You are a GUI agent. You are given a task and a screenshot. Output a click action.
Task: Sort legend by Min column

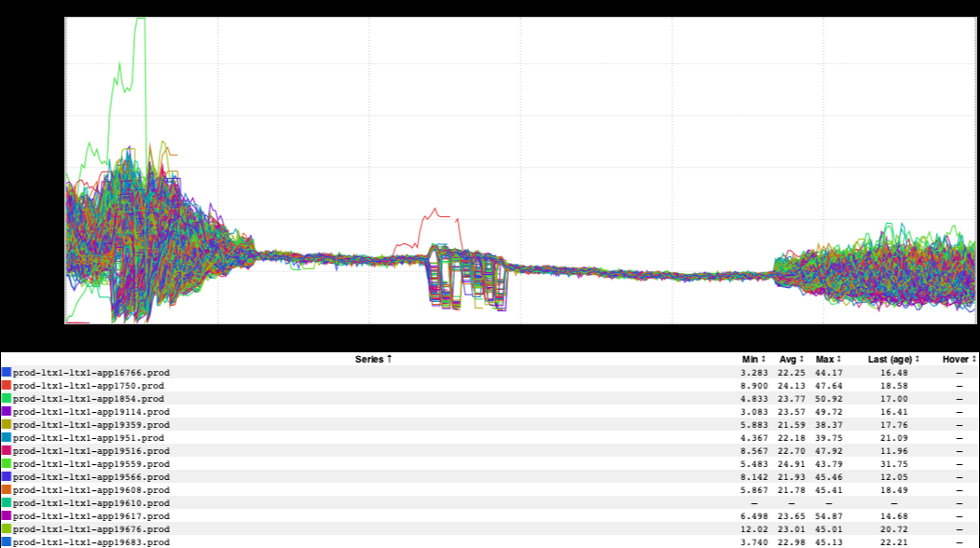751,359
